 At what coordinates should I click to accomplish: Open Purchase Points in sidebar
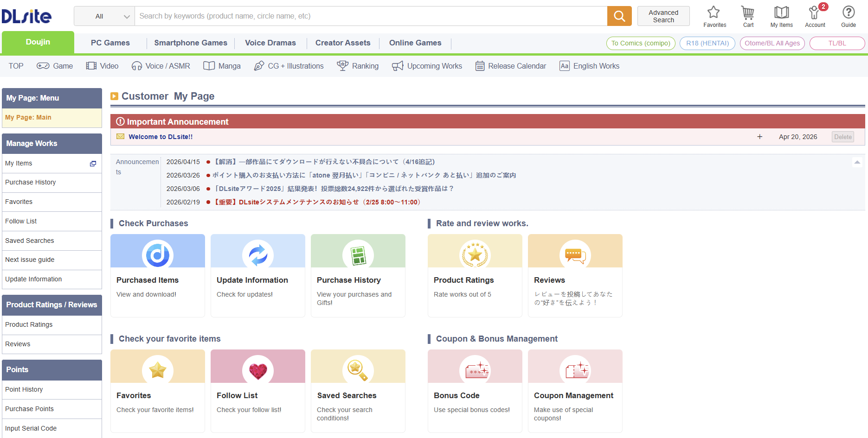(x=52, y=409)
